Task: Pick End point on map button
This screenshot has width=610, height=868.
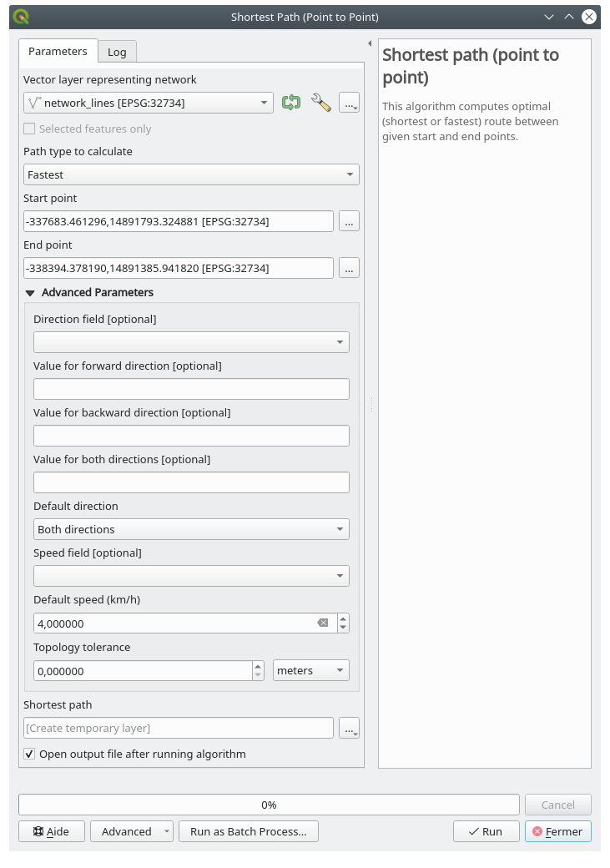Action: tap(349, 268)
